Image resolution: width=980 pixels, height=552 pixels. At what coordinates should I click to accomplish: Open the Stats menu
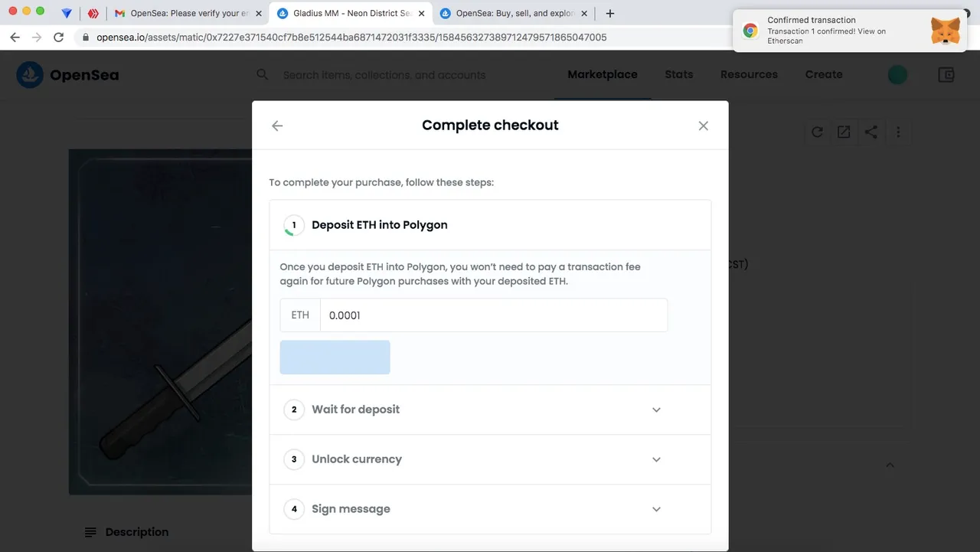point(679,74)
